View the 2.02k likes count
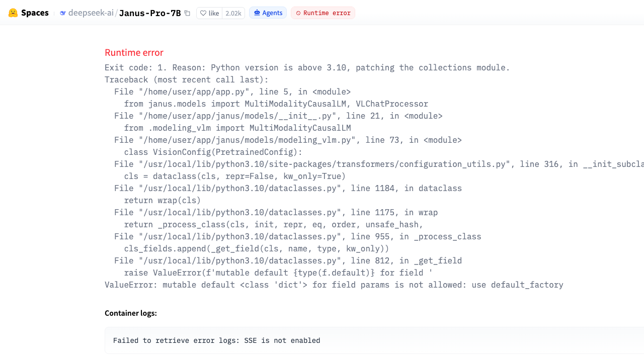644x362 pixels. [233, 13]
